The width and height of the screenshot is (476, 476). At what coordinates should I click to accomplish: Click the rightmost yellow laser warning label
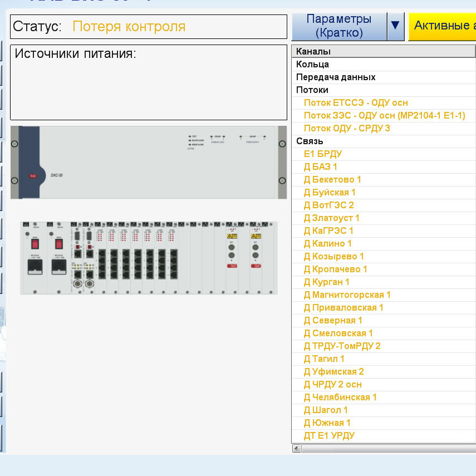256,236
